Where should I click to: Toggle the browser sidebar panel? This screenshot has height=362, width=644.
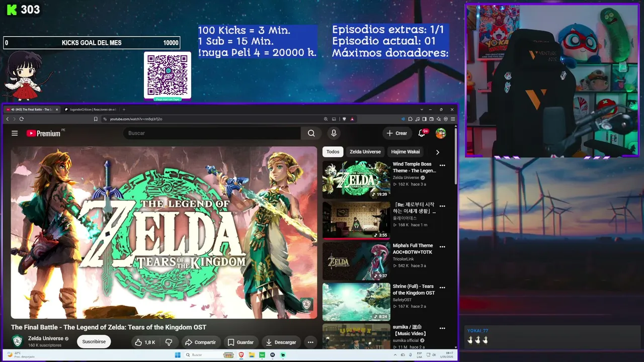[425, 119]
